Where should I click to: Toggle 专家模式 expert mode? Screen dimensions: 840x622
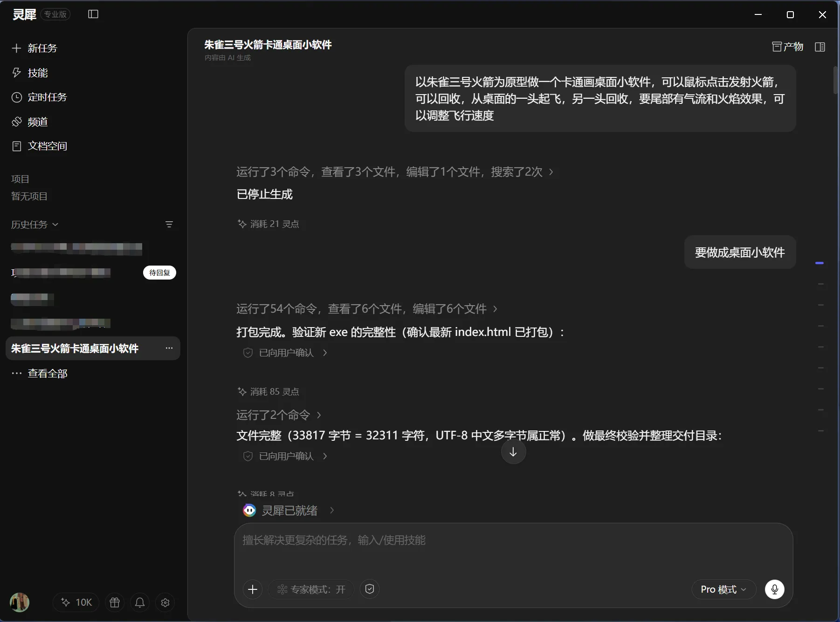pos(311,589)
